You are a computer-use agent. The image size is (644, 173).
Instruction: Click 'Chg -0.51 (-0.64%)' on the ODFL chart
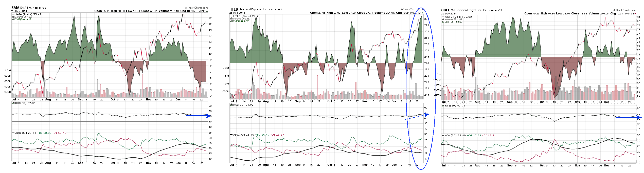622,14
